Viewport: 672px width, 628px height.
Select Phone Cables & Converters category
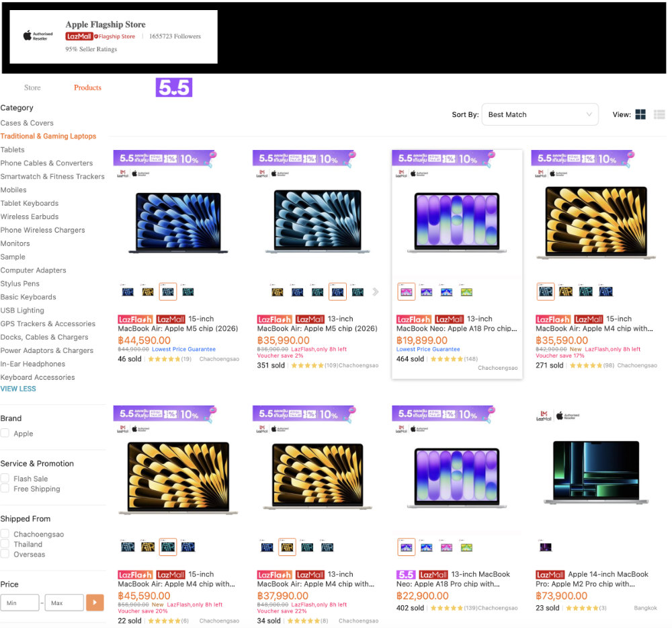click(46, 163)
